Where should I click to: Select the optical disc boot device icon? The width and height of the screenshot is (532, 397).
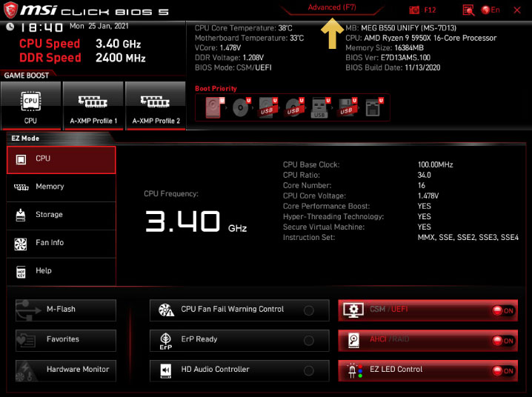(242, 108)
